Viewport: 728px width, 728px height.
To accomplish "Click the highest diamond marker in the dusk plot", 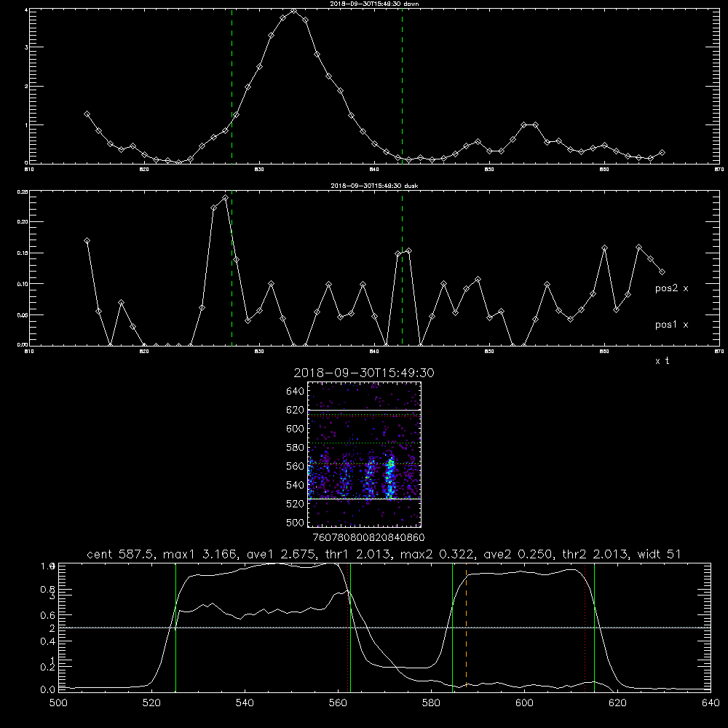I will (x=226, y=198).
